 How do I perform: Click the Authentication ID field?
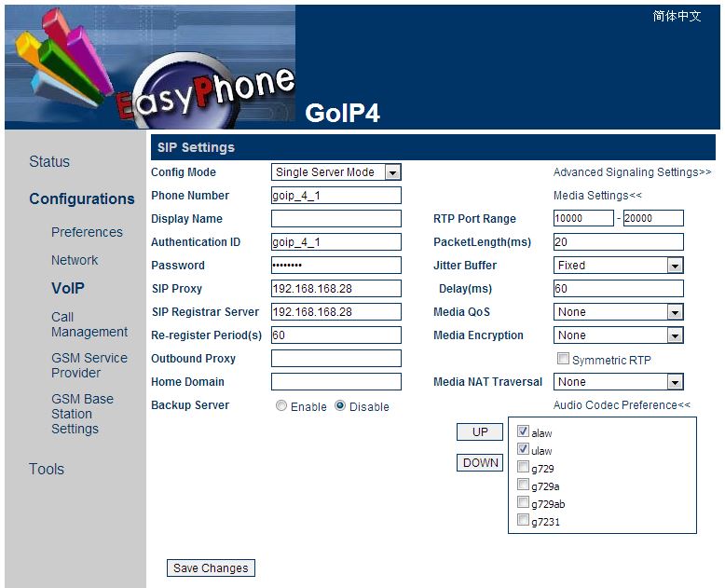(336, 241)
